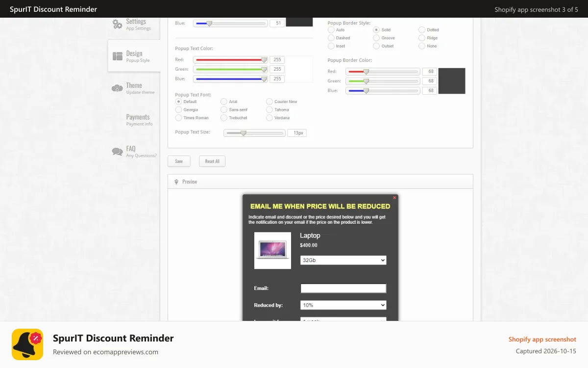Choose Dotted border style
The height and width of the screenshot is (368, 588).
[422, 30]
